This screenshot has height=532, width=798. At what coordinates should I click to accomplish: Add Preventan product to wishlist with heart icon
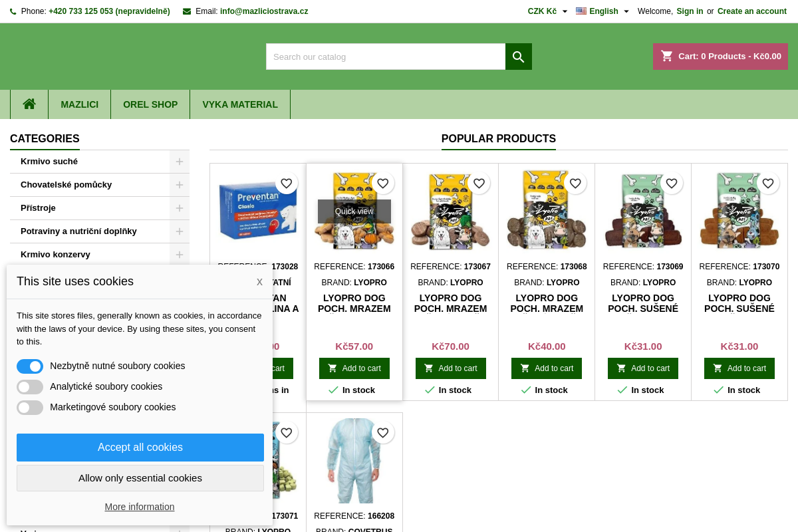coord(286,184)
